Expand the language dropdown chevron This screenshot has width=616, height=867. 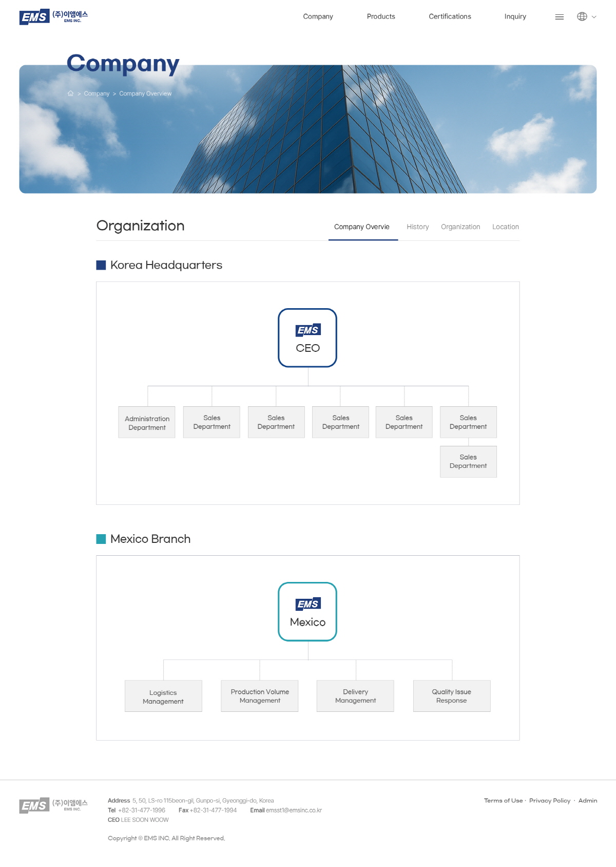pos(594,17)
